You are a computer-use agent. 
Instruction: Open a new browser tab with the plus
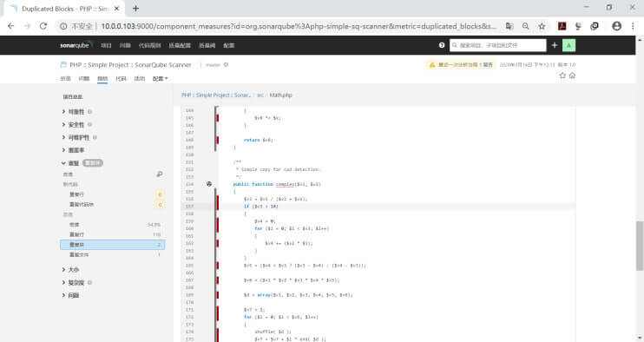point(135,8)
